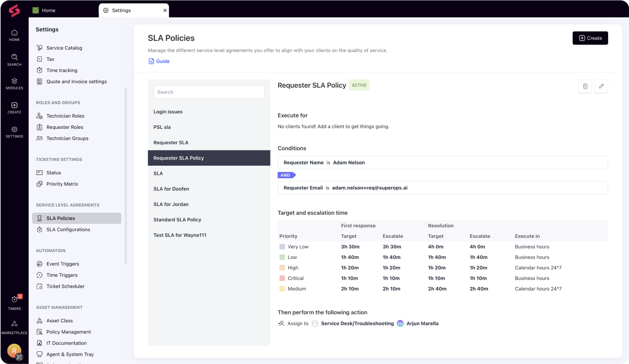This screenshot has height=364, width=629.
Task: Open Search from the left navigation rail
Action: (14, 59)
